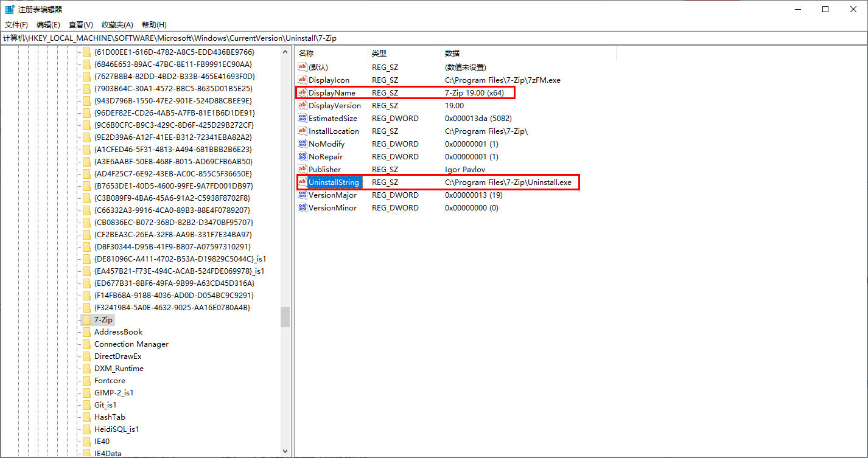Click the value data '7-Zip 19.00 (x64)'
Image resolution: width=868 pixels, height=458 pixels.
tap(474, 92)
